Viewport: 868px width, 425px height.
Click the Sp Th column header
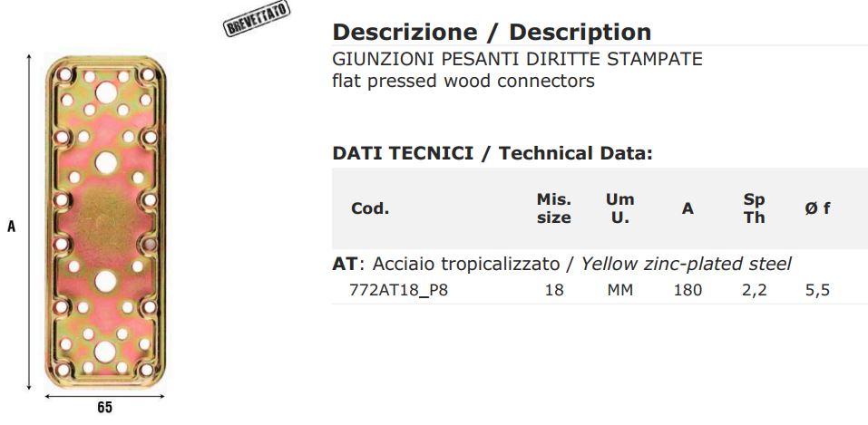click(754, 208)
